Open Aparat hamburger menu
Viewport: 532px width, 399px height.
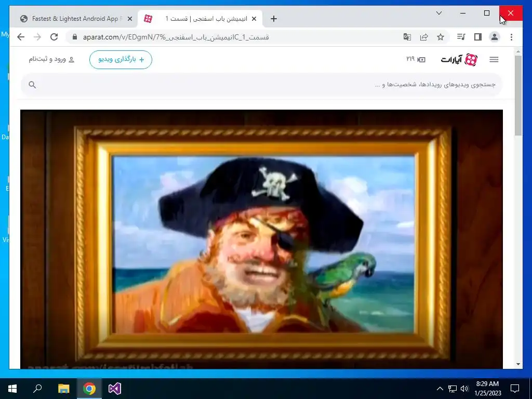point(494,59)
